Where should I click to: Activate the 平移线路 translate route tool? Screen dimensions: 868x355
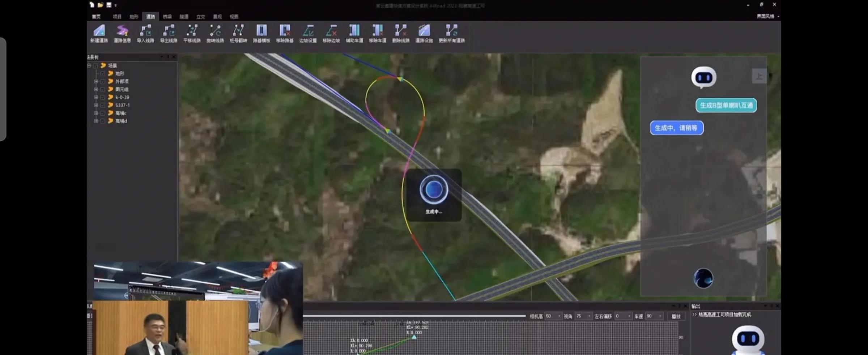click(x=192, y=34)
